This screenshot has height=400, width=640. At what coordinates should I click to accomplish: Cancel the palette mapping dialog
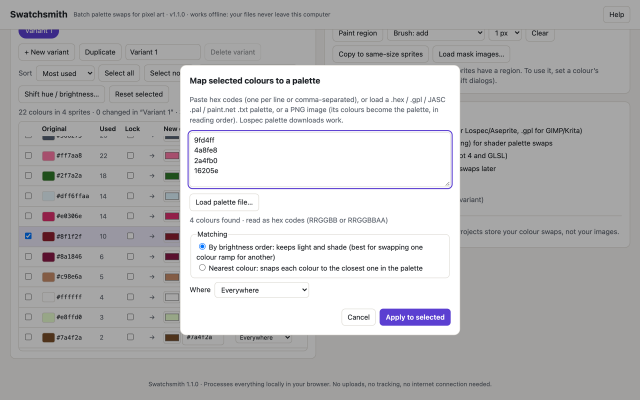pyautogui.click(x=358, y=317)
